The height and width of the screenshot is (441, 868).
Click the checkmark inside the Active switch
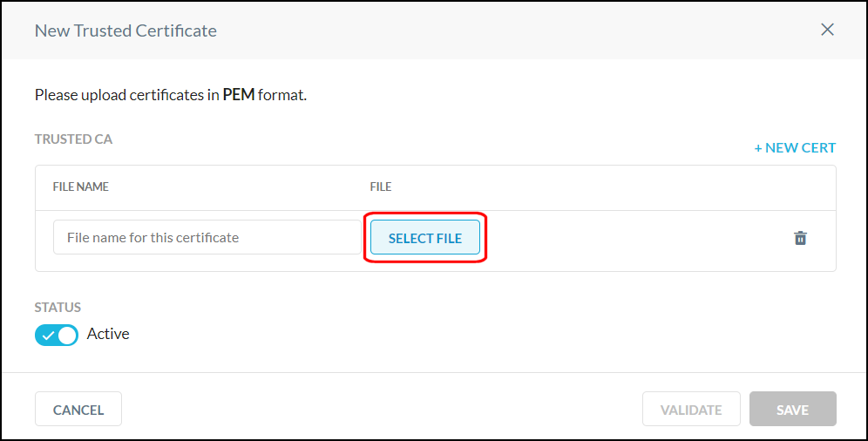point(48,335)
